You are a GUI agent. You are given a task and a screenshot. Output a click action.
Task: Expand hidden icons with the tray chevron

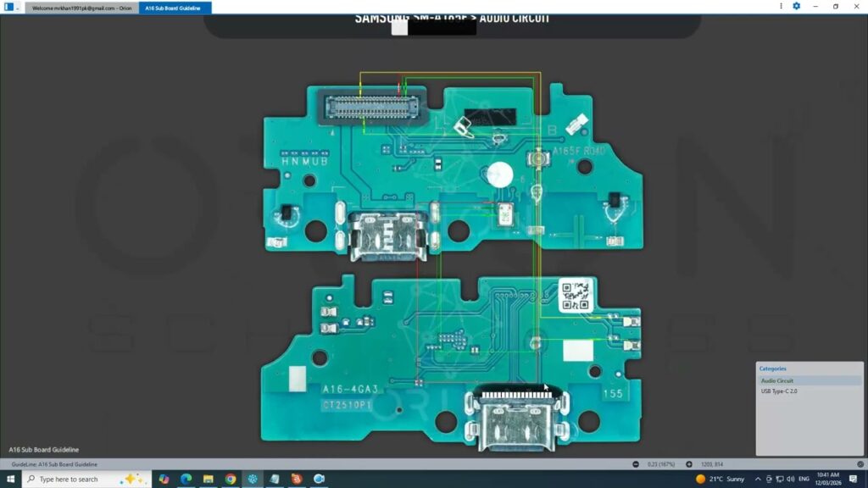coord(757,479)
